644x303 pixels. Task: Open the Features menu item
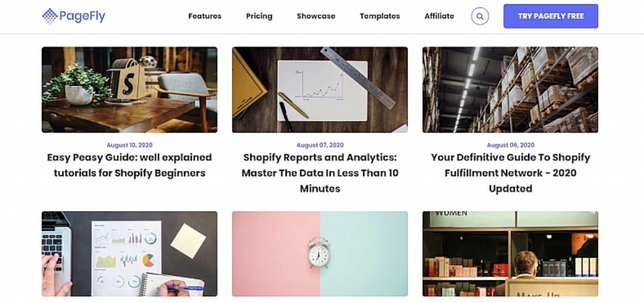point(205,16)
